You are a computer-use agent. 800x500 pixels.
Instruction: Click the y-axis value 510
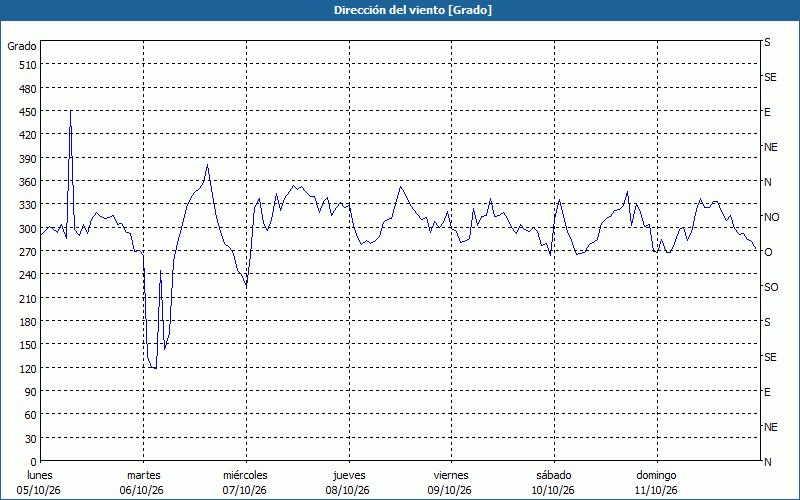28,65
